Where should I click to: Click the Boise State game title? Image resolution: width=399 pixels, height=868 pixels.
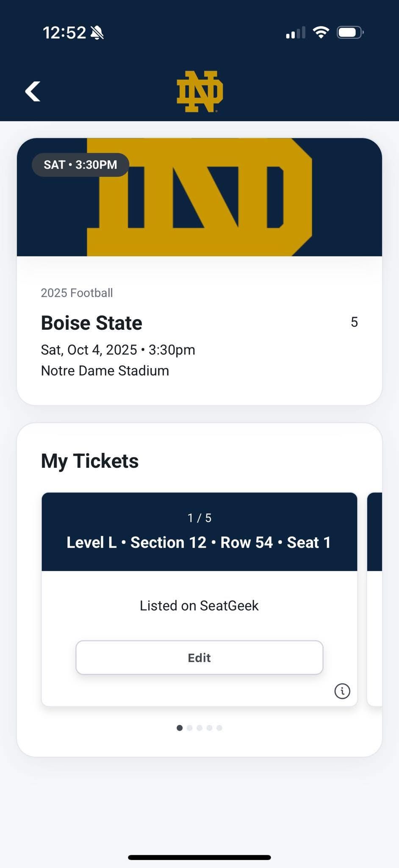(91, 323)
